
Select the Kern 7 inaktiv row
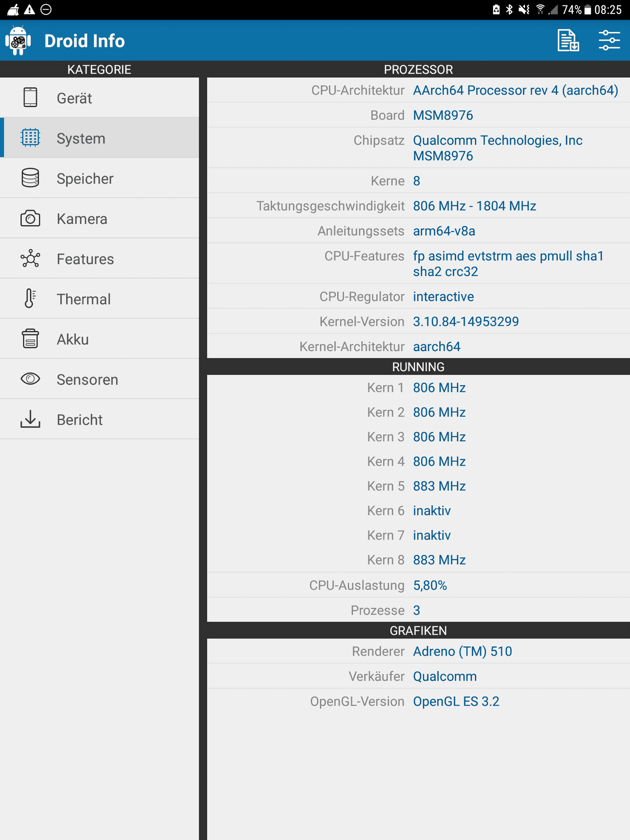point(418,535)
